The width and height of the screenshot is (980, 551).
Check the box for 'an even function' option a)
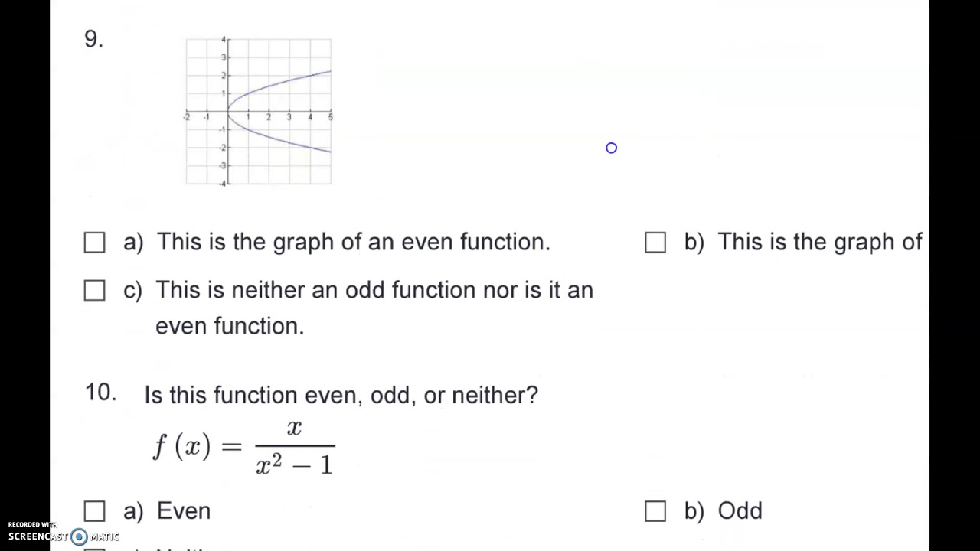(95, 243)
